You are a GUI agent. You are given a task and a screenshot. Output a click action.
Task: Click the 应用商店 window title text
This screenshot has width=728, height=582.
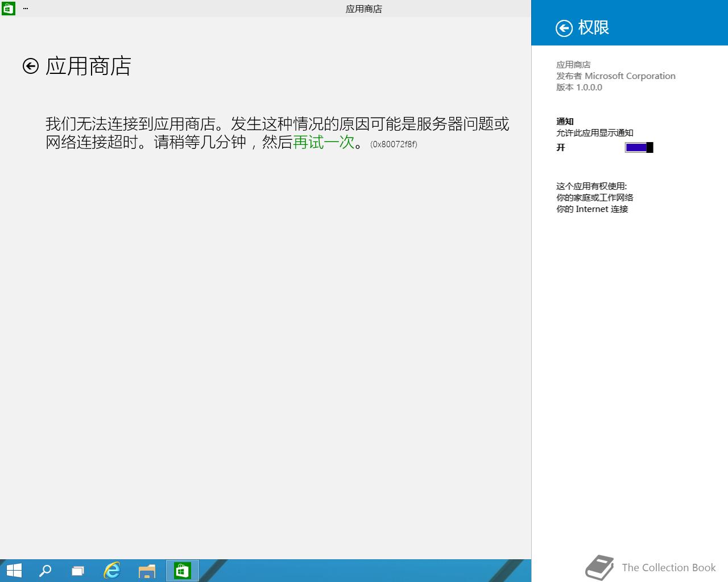(364, 9)
